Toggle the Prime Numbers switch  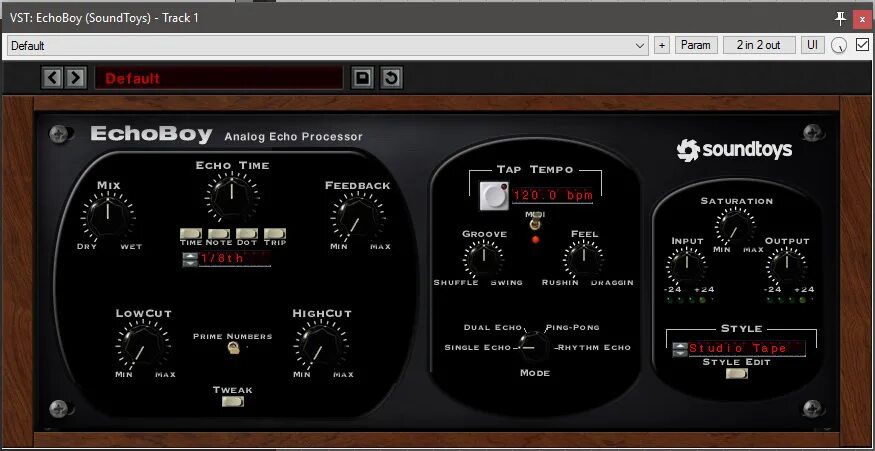[x=233, y=348]
